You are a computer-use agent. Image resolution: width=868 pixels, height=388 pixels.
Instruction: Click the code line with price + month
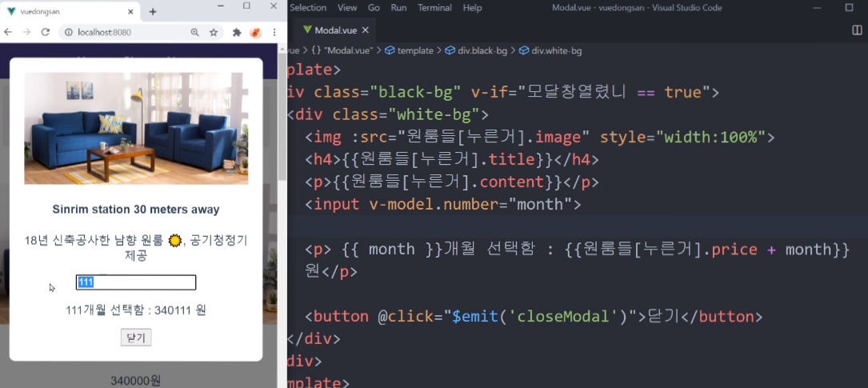(x=577, y=260)
